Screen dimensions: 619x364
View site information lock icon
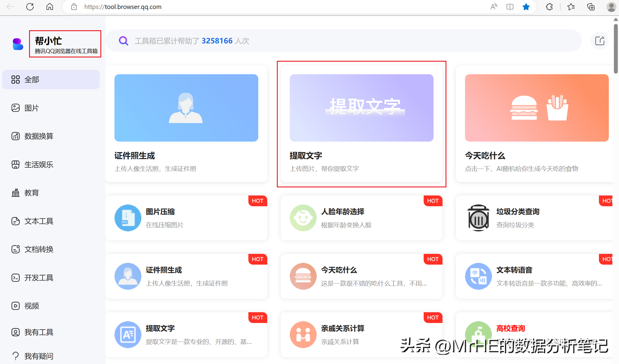(x=74, y=7)
